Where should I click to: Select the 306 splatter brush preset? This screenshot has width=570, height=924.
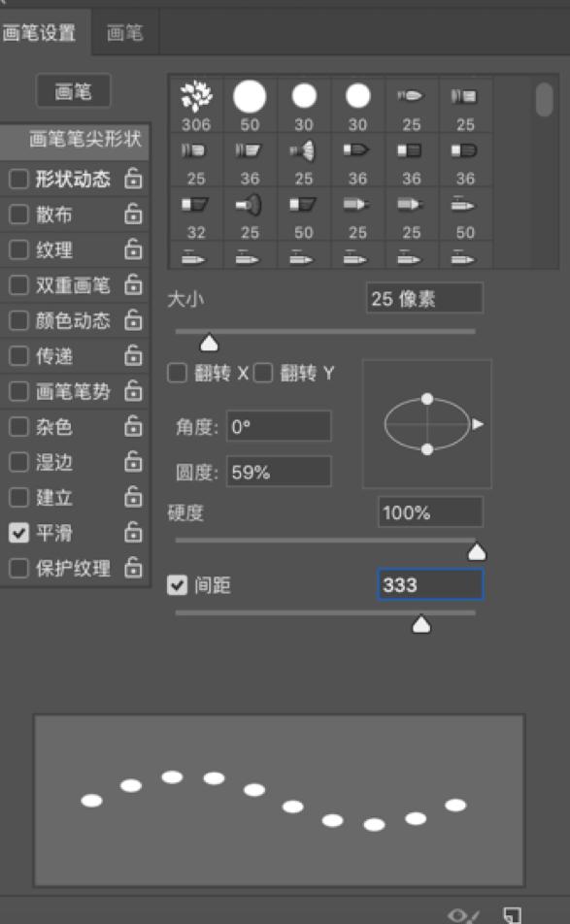[196, 105]
